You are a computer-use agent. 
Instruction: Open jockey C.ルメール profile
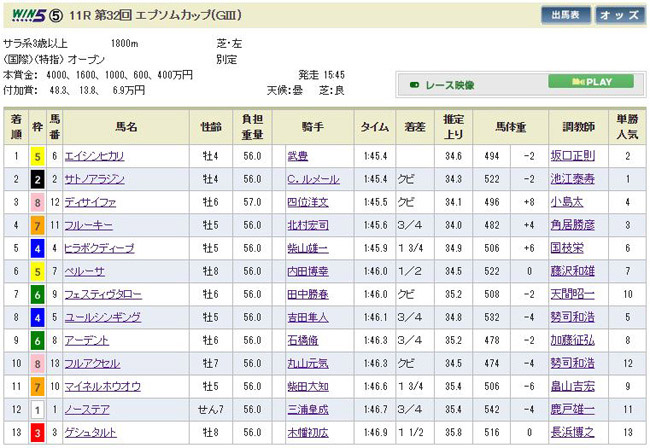(314, 179)
